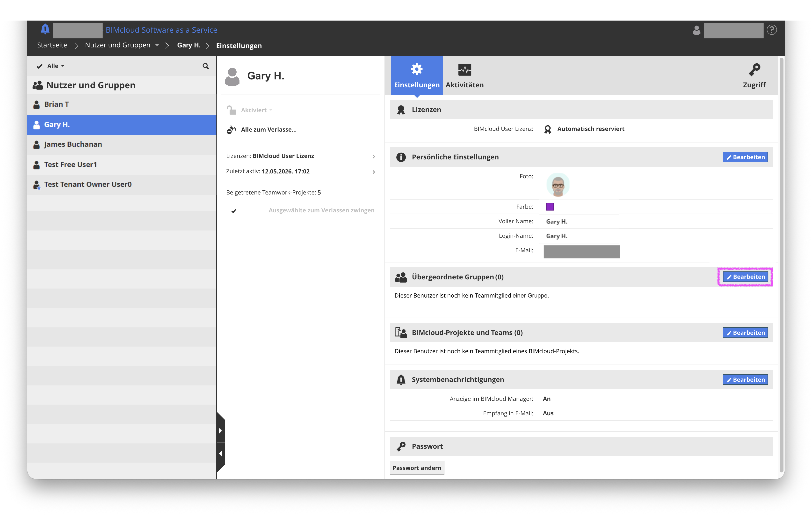The image size is (812, 515).
Task: Click the Systembenachrichtigungen bell icon
Action: (x=401, y=380)
